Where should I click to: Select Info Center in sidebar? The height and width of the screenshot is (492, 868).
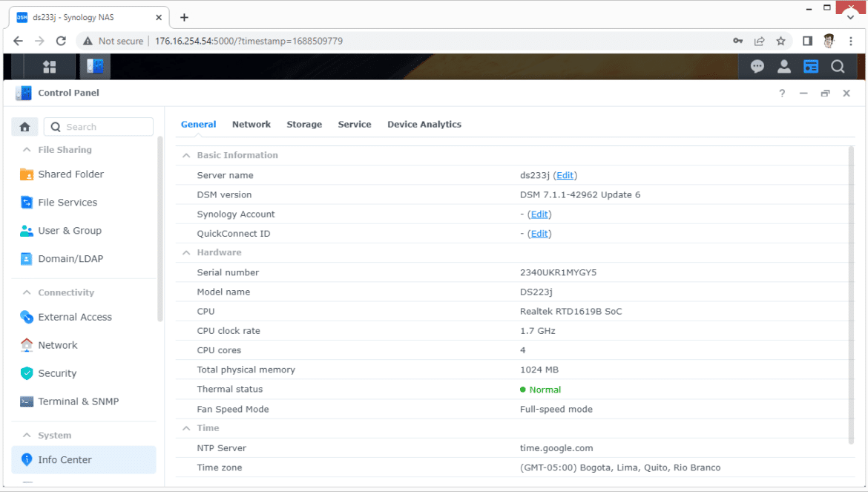(84, 460)
